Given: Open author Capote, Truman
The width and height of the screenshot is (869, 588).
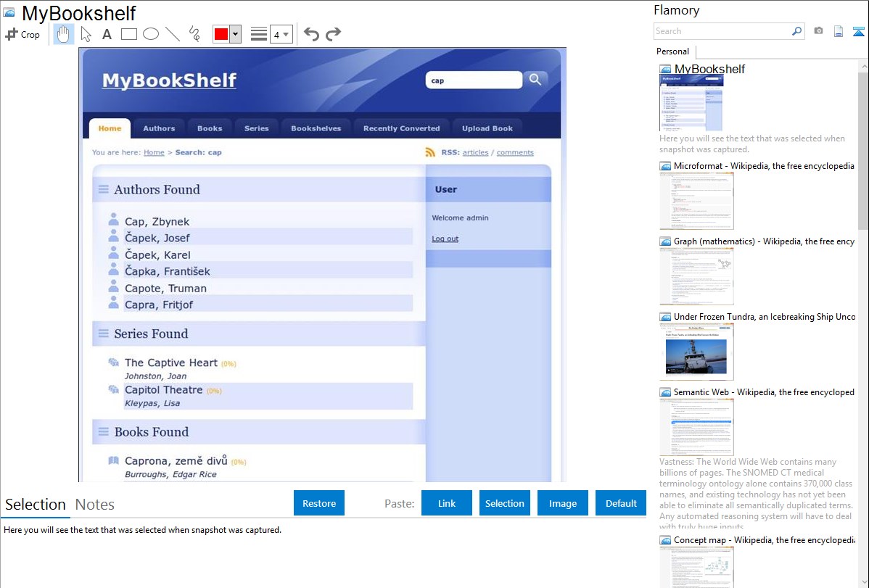Looking at the screenshot, I should point(165,288).
